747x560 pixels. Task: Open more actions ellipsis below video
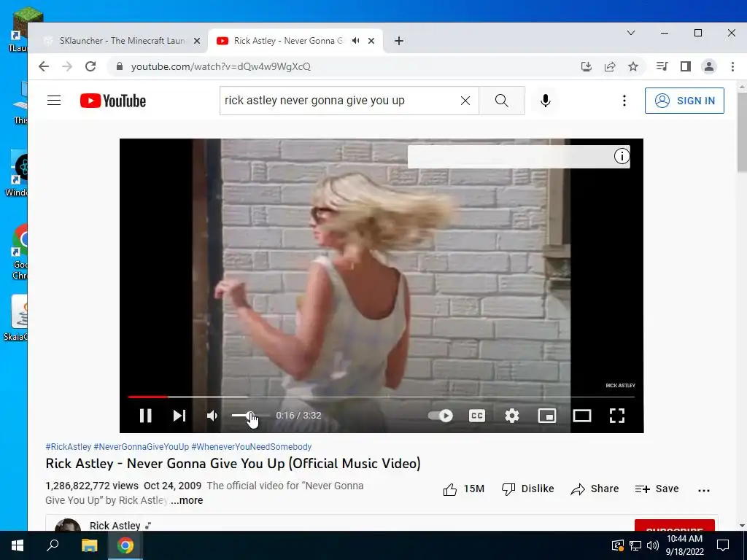704,490
